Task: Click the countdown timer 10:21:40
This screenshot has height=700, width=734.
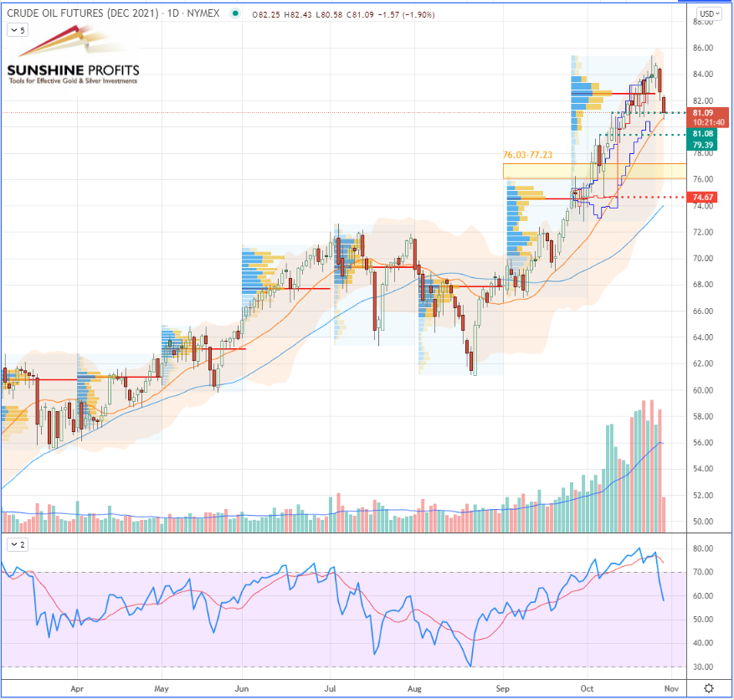Action: pyautogui.click(x=709, y=123)
